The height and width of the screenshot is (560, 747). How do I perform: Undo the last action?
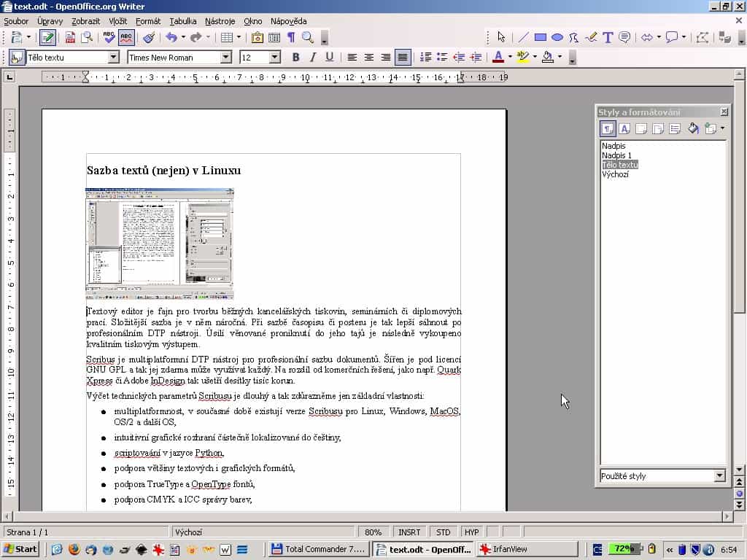pos(171,38)
